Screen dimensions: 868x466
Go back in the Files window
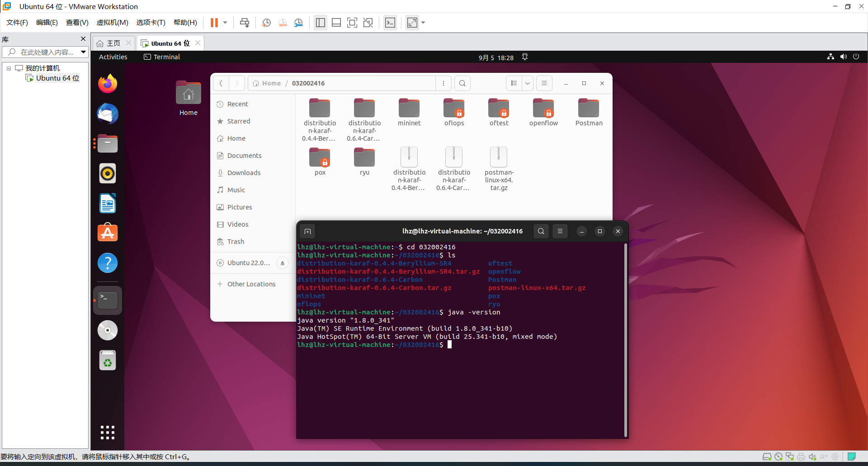coord(221,83)
